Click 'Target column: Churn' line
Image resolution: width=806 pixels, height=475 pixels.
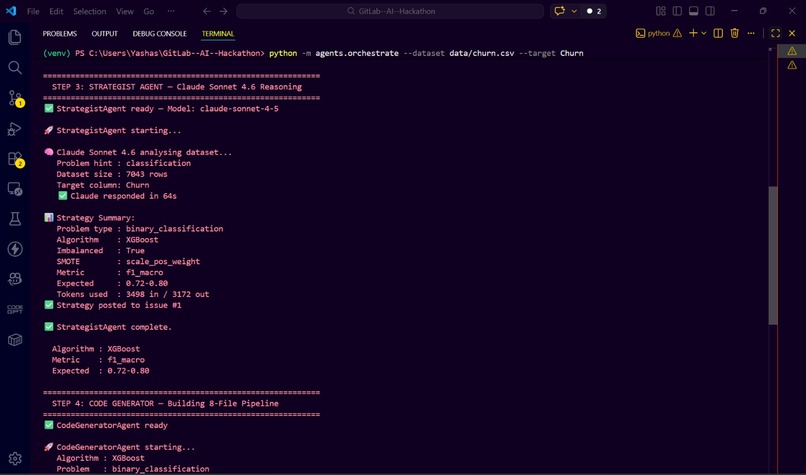tap(103, 185)
